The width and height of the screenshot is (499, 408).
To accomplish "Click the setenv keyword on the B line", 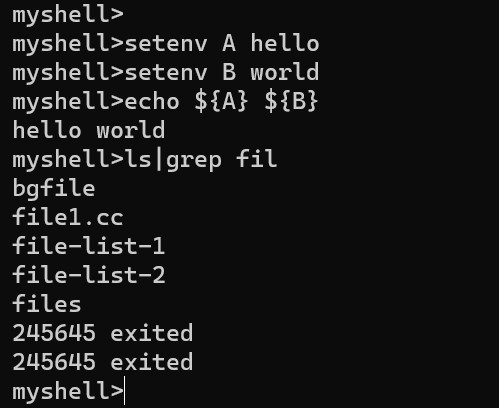I will tap(166, 73).
